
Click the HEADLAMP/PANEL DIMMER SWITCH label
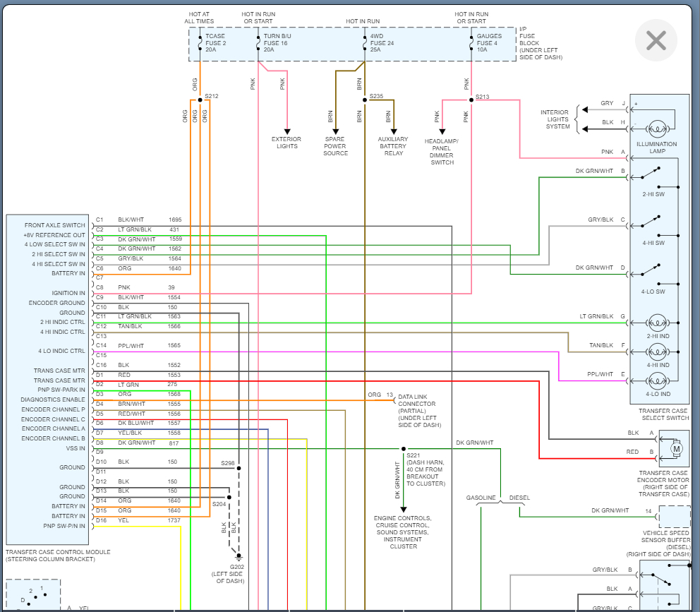point(442,152)
